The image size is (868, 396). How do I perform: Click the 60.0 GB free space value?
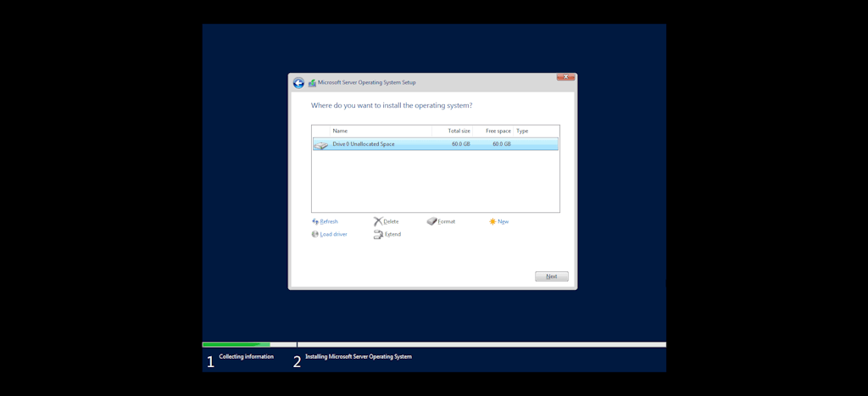pyautogui.click(x=502, y=144)
